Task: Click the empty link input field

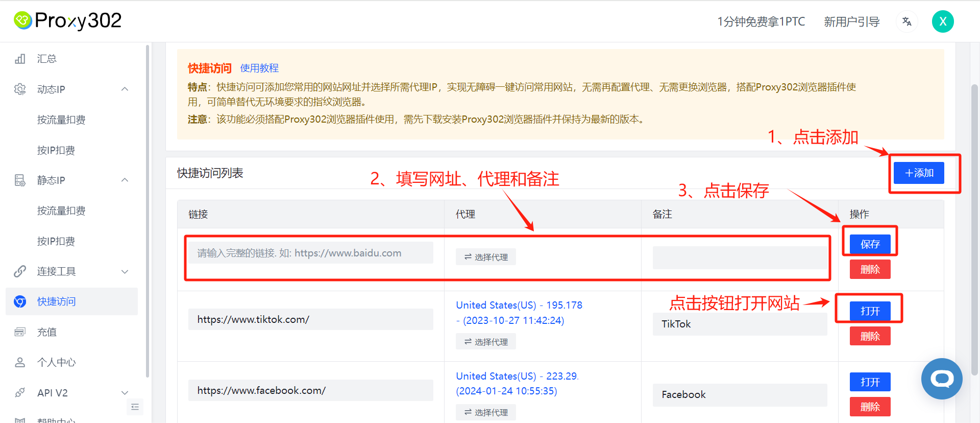Action: click(311, 253)
